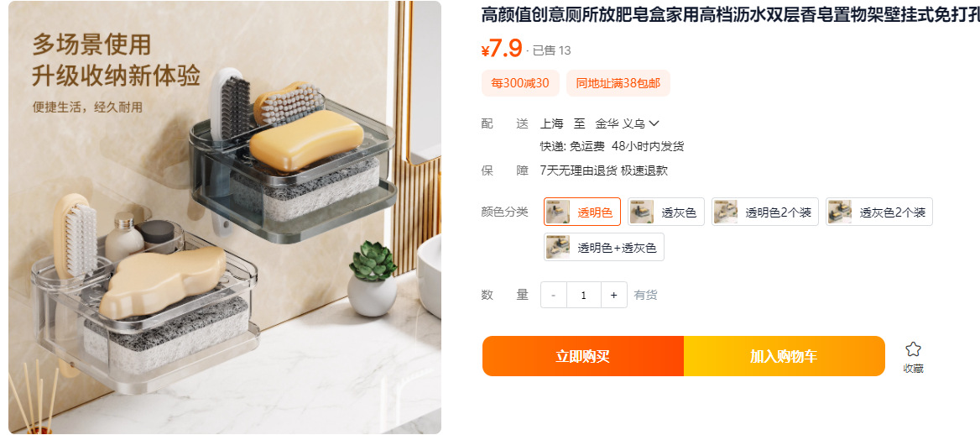
Task: Click the 透明色+透灰色 thumbnail icon
Action: [x=558, y=247]
